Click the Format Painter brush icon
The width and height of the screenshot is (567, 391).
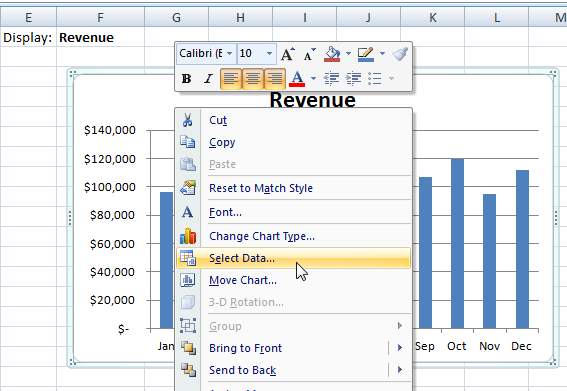click(x=400, y=54)
